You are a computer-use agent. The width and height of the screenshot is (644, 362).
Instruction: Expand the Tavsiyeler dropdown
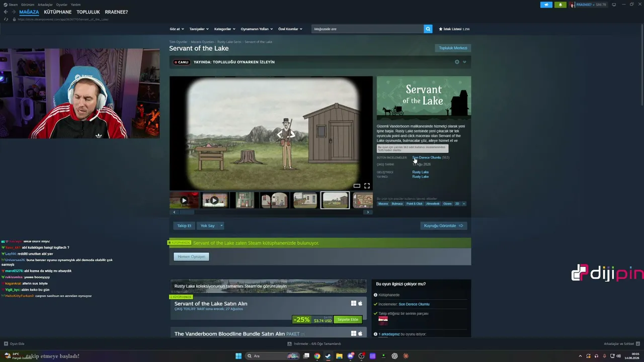pyautogui.click(x=199, y=29)
